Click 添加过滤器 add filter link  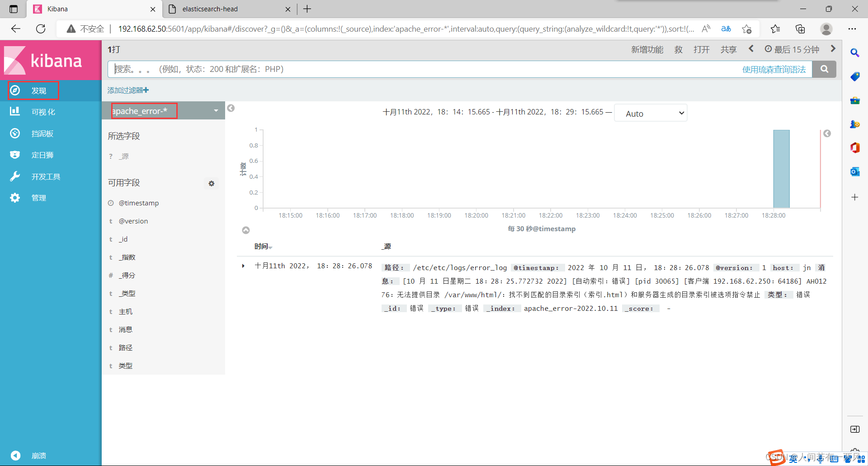[x=128, y=90]
